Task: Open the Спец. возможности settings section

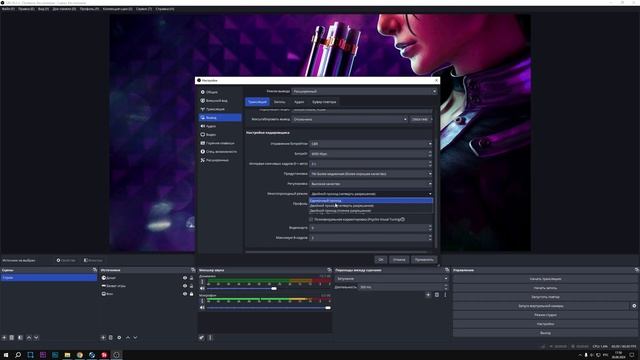Action: click(x=220, y=151)
